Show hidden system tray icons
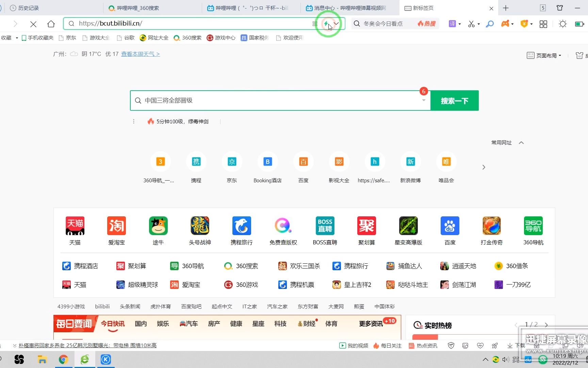Image resolution: width=588 pixels, height=368 pixels. point(486,359)
